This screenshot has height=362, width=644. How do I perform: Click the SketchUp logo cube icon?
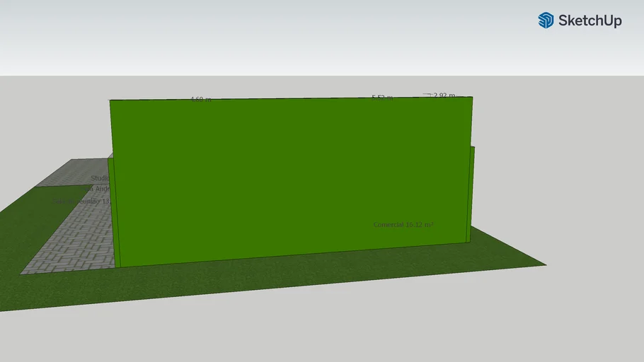[546, 21]
